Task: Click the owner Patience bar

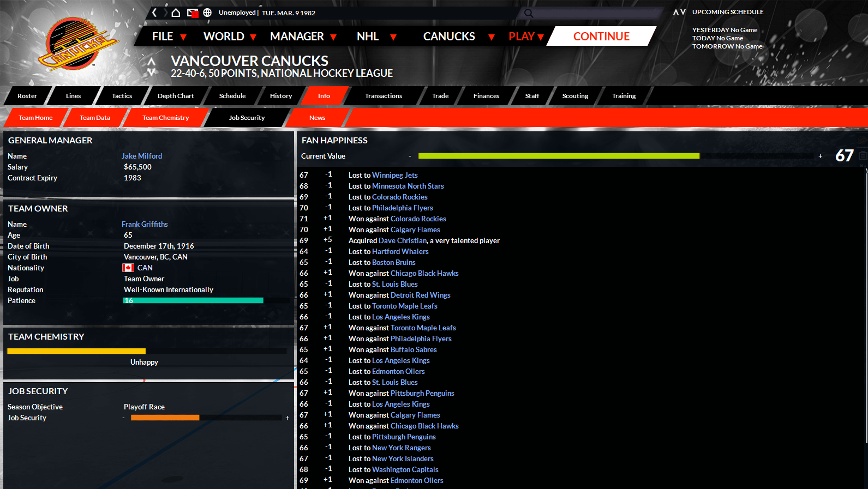Action: [207, 300]
